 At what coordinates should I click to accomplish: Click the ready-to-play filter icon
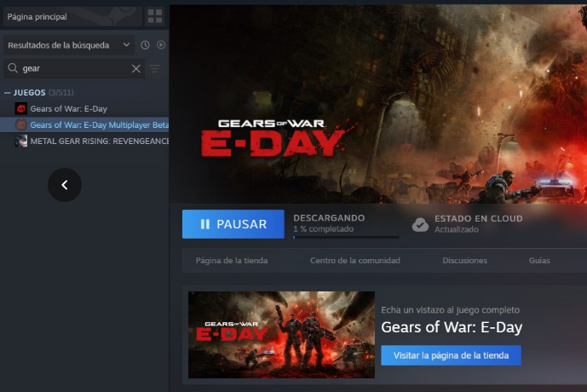(161, 45)
